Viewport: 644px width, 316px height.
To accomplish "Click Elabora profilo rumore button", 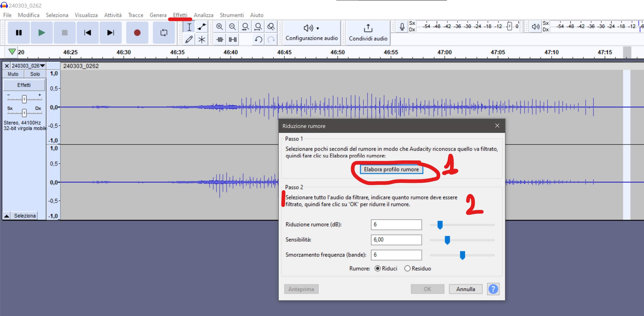I will coord(391,169).
